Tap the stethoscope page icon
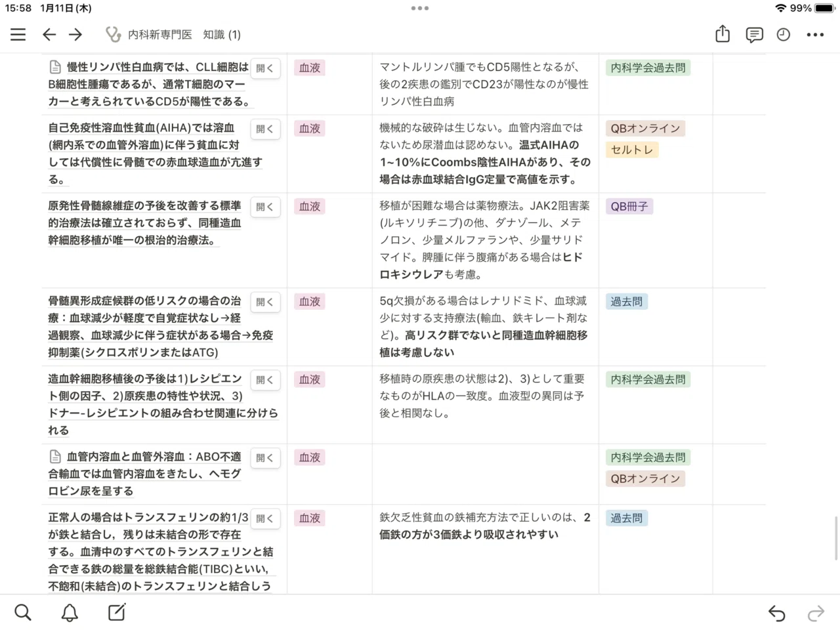This screenshot has width=840, height=630. (x=113, y=35)
